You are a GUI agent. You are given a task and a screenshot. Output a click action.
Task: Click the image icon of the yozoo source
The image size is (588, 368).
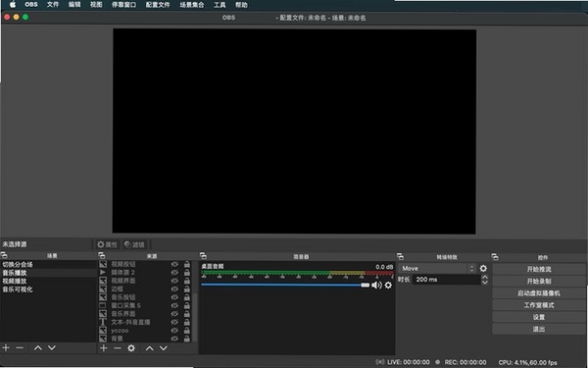coord(103,331)
